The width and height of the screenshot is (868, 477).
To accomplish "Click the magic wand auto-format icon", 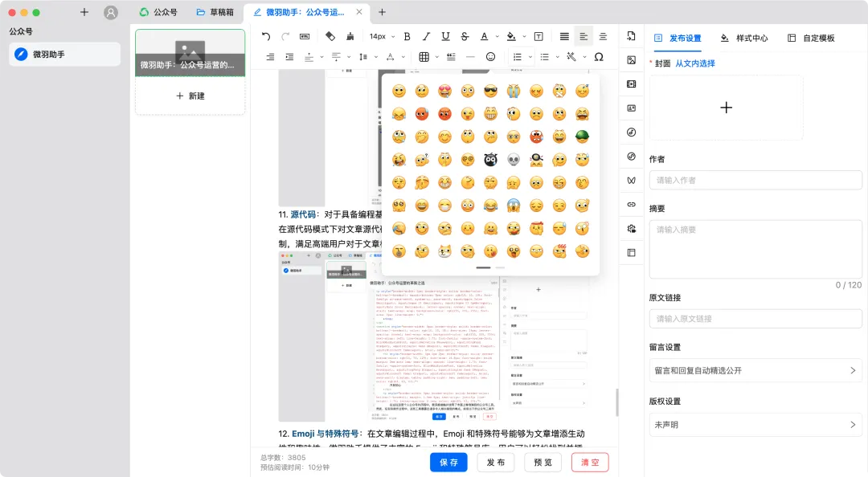I will 571,57.
